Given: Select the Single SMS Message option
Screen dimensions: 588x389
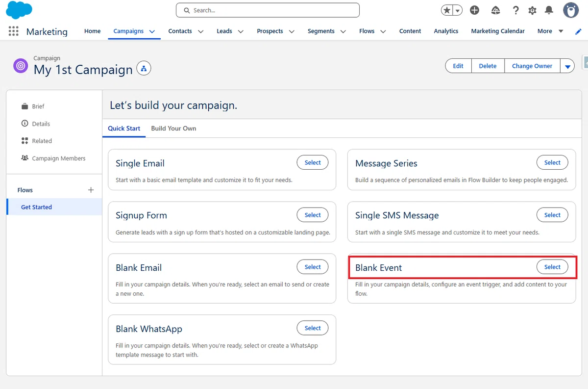Looking at the screenshot, I should click(x=552, y=215).
